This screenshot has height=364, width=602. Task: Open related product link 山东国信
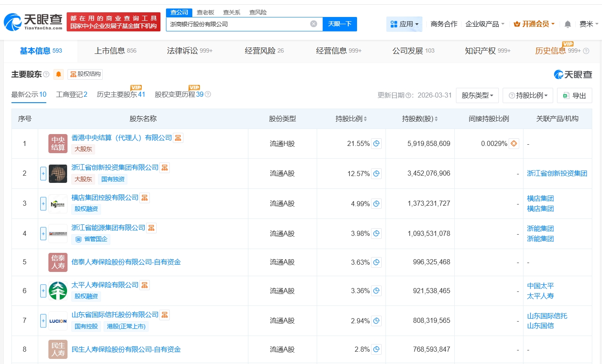(x=540, y=326)
